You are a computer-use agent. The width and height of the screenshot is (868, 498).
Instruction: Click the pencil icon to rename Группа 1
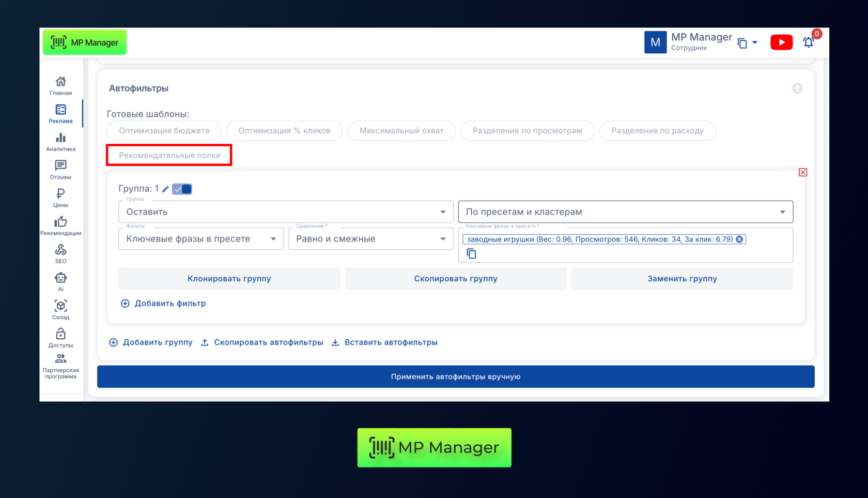(165, 189)
